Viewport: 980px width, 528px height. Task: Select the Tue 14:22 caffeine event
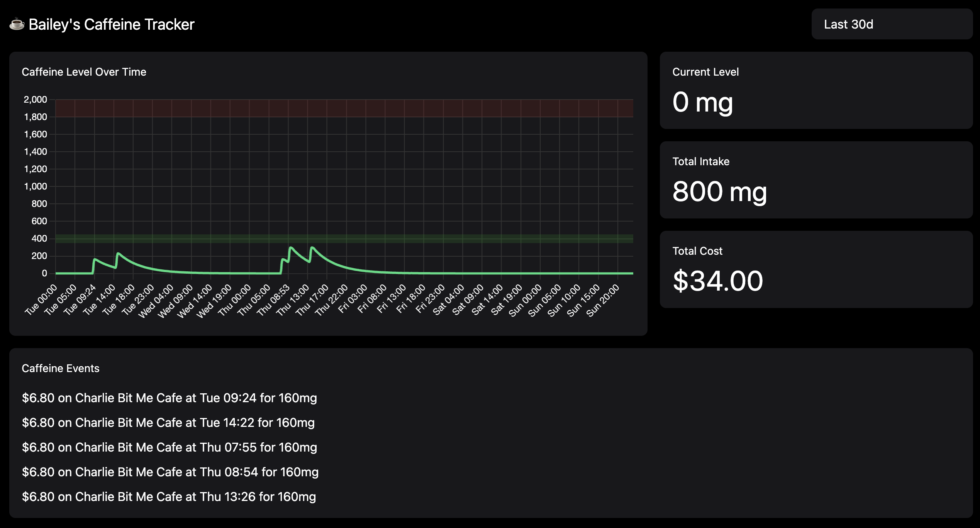(x=168, y=423)
